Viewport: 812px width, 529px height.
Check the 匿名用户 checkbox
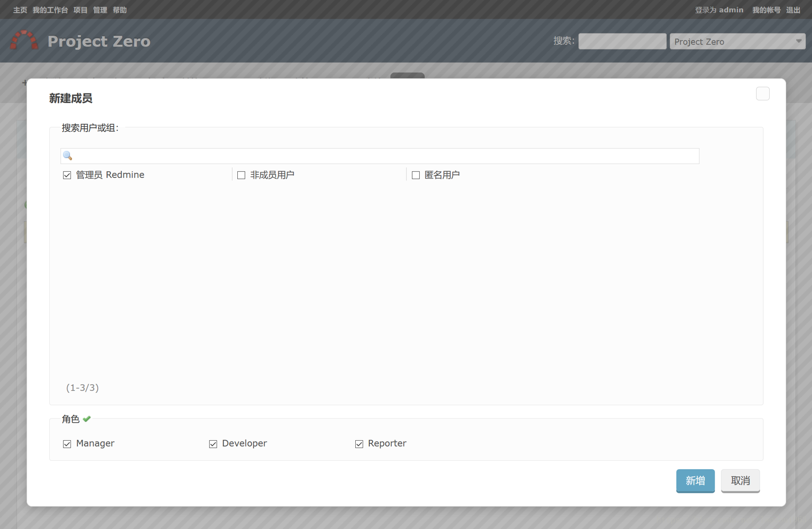(416, 175)
